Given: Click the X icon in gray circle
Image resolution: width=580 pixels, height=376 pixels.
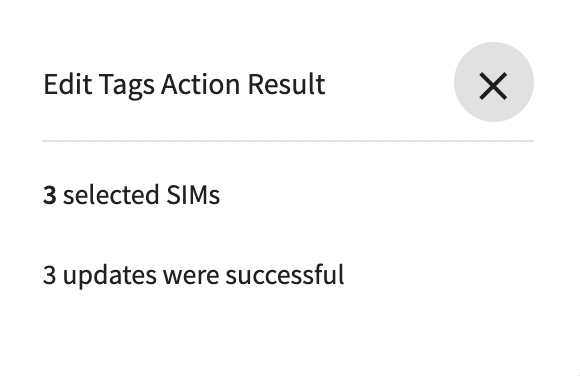Looking at the screenshot, I should (x=493, y=86).
